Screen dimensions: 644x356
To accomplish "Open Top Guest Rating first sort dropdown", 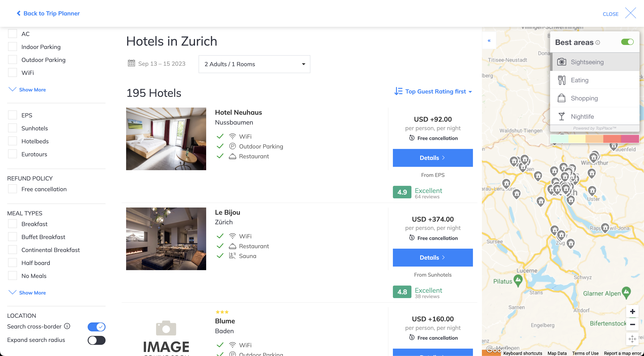I will click(x=433, y=91).
